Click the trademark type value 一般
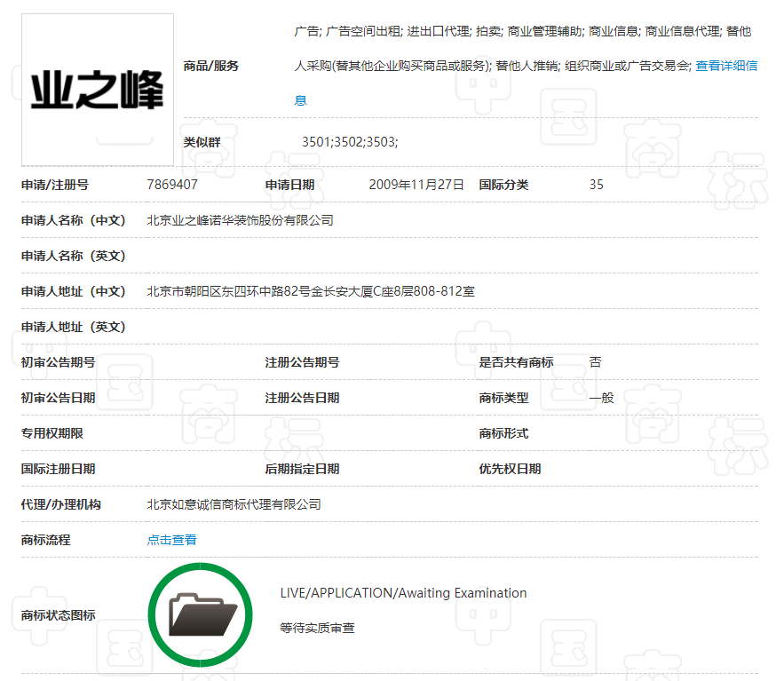Viewport: 784px width, 681px height. pyautogui.click(x=601, y=398)
